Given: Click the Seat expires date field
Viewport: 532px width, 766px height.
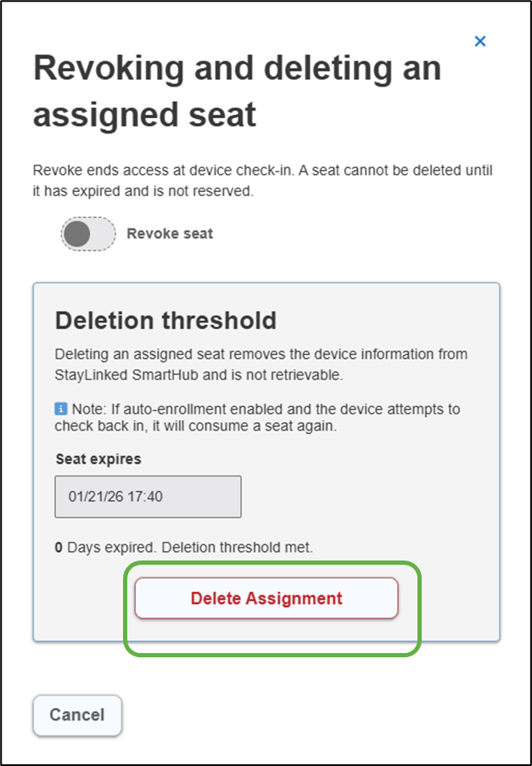Looking at the screenshot, I should pos(148,496).
